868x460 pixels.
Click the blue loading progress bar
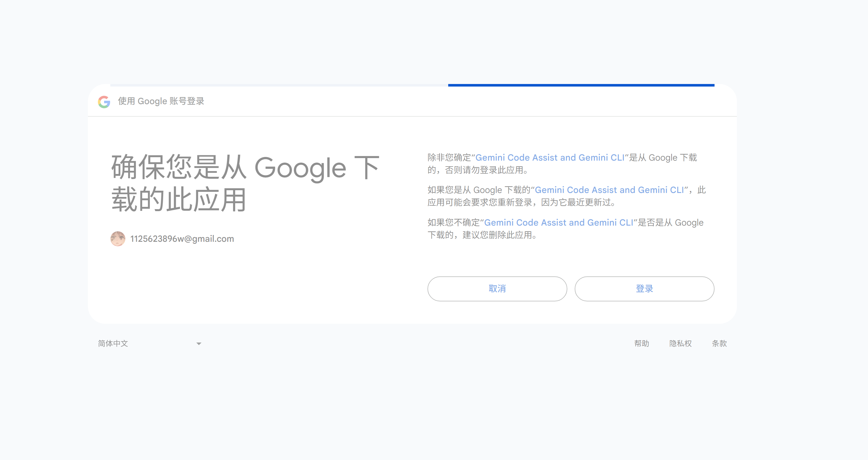(581, 85)
